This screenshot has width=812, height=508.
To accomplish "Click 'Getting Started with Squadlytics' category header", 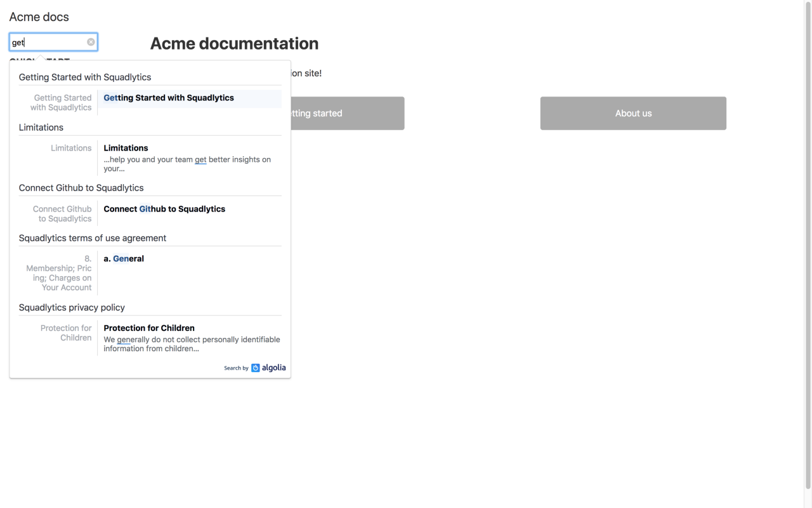I will 85,77.
